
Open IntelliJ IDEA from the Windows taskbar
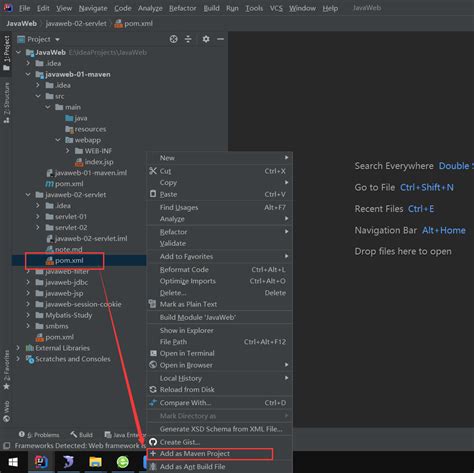coord(41,462)
